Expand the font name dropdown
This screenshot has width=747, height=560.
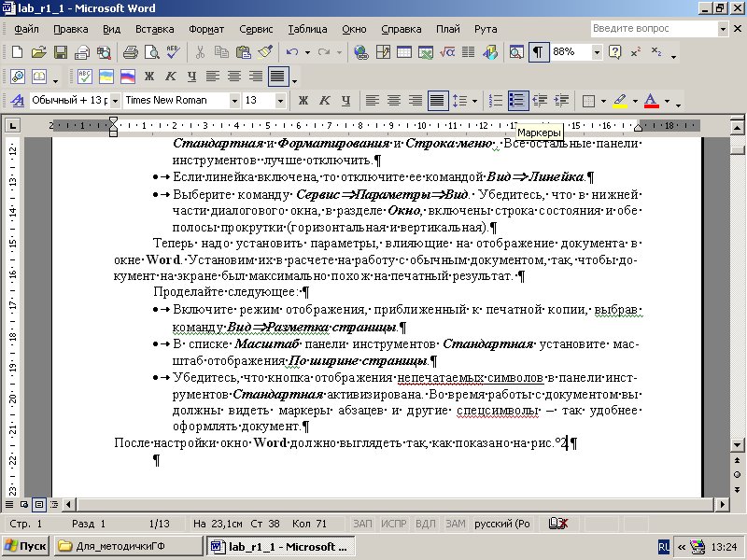[x=234, y=101]
